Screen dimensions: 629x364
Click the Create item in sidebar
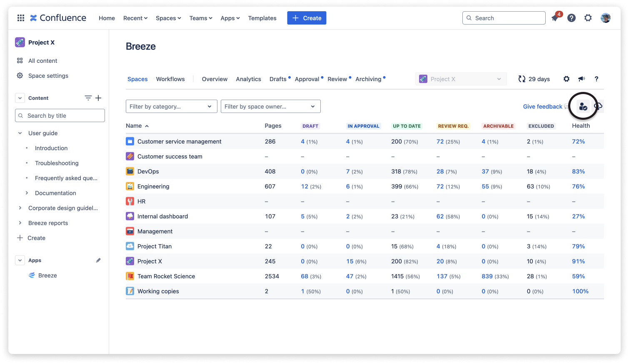tap(31, 238)
